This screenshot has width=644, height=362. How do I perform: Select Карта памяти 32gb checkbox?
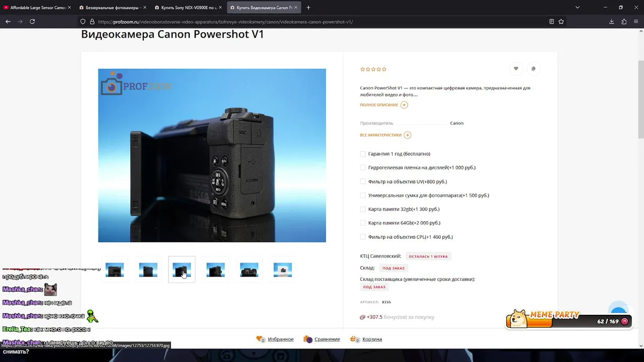click(x=363, y=209)
